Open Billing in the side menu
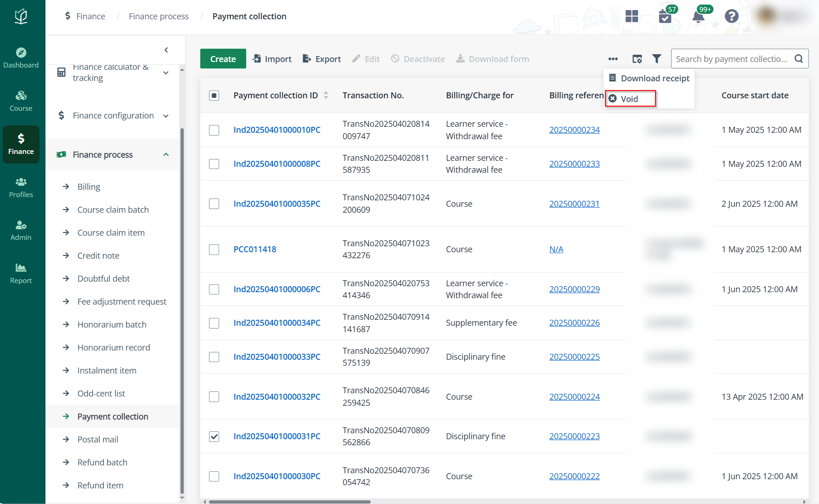This screenshot has width=819, height=504. (89, 187)
